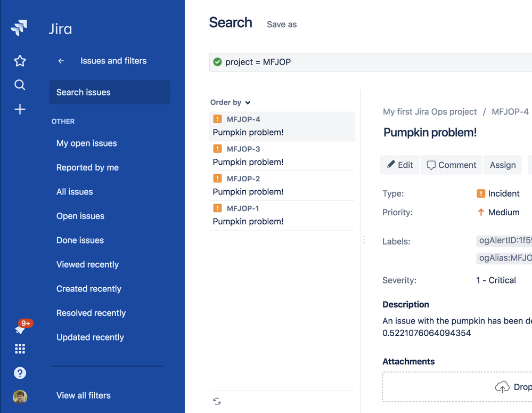Click the Medium priority arrow icon

(x=481, y=212)
